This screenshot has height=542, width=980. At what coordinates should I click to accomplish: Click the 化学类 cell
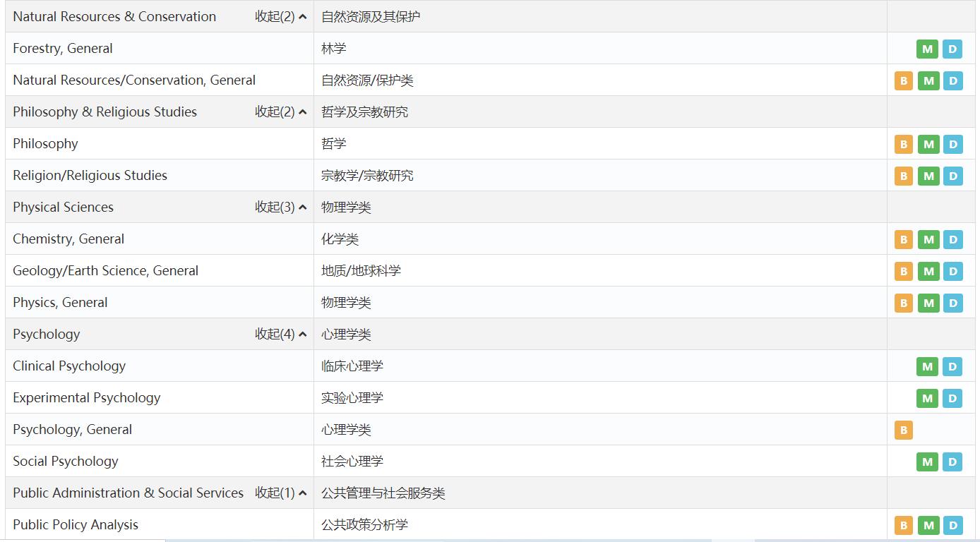click(x=600, y=239)
